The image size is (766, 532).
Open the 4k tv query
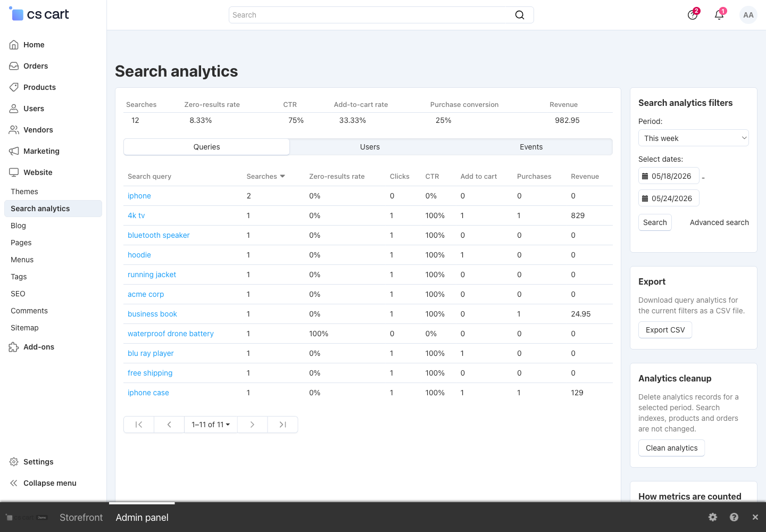click(136, 215)
